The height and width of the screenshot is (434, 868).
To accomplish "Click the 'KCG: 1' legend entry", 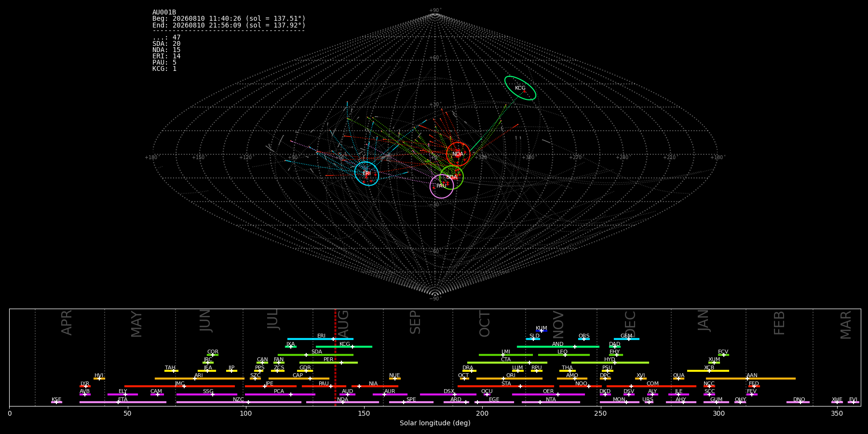I will click(164, 69).
